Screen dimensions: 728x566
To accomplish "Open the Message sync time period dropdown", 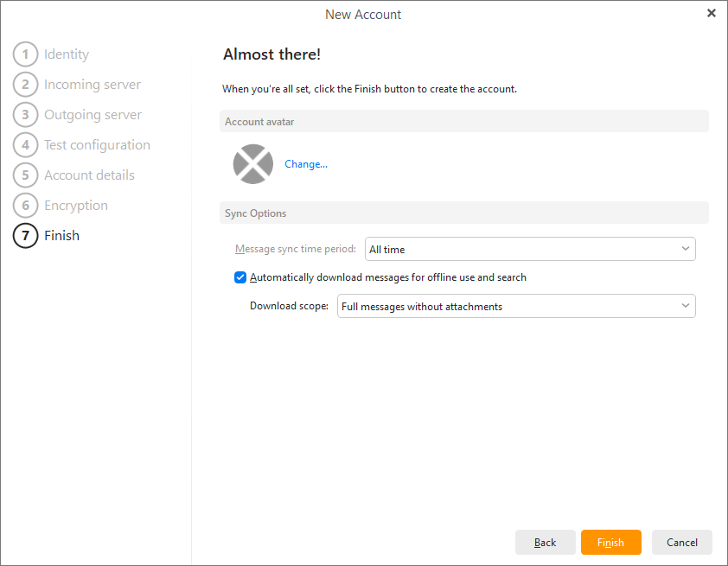I will [529, 249].
